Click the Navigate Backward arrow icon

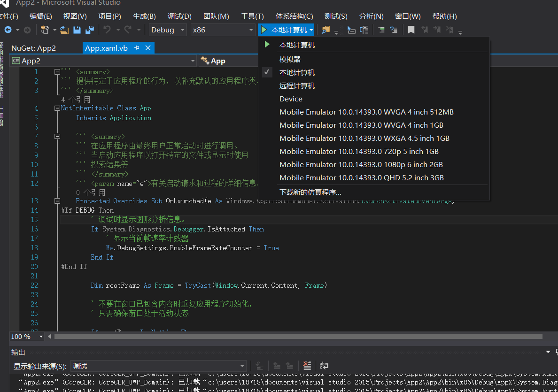click(8, 30)
